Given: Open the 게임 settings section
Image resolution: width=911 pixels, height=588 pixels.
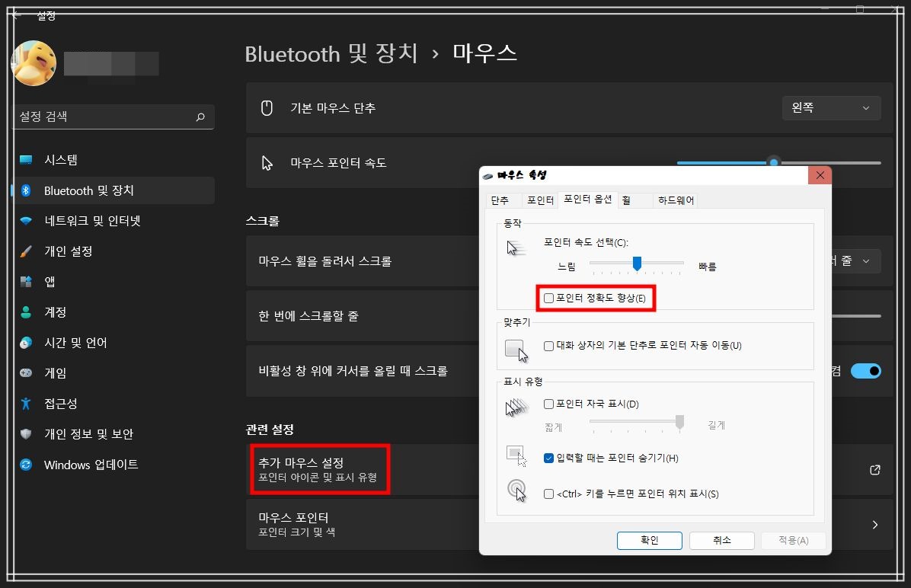Looking at the screenshot, I should [x=55, y=372].
